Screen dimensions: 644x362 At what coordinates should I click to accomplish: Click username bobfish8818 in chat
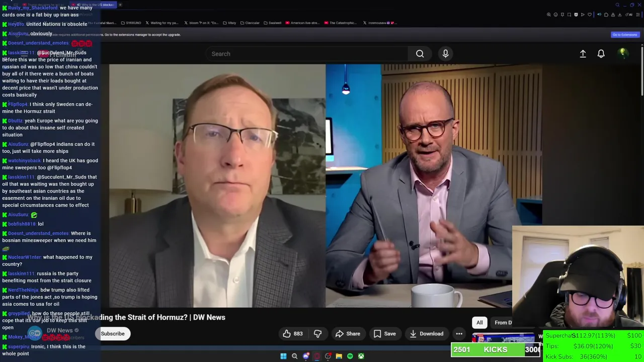(22, 224)
